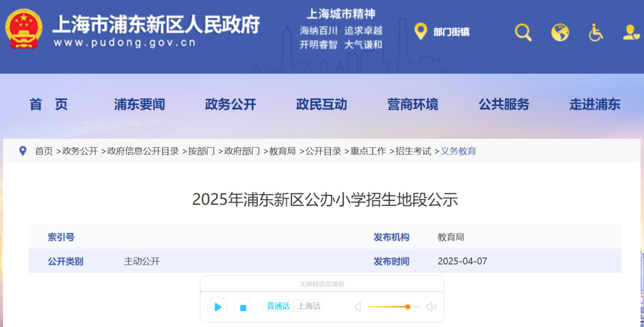Open 营商环境 navigation menu

point(413,105)
